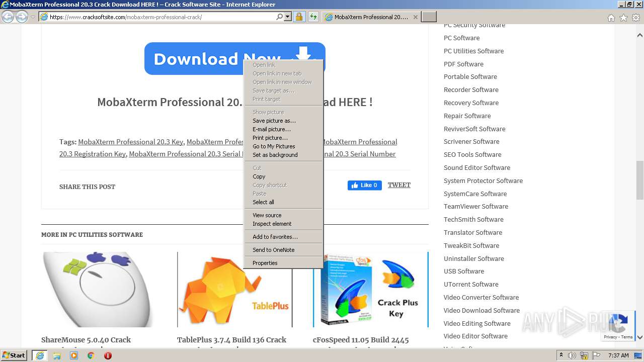Click the refresh page icon
The height and width of the screenshot is (362, 644).
(x=313, y=17)
